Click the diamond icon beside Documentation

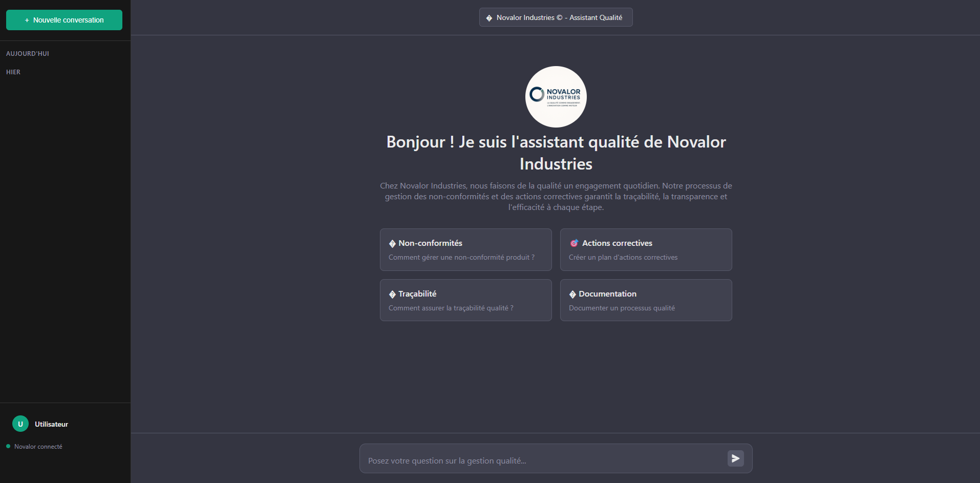[x=572, y=295]
